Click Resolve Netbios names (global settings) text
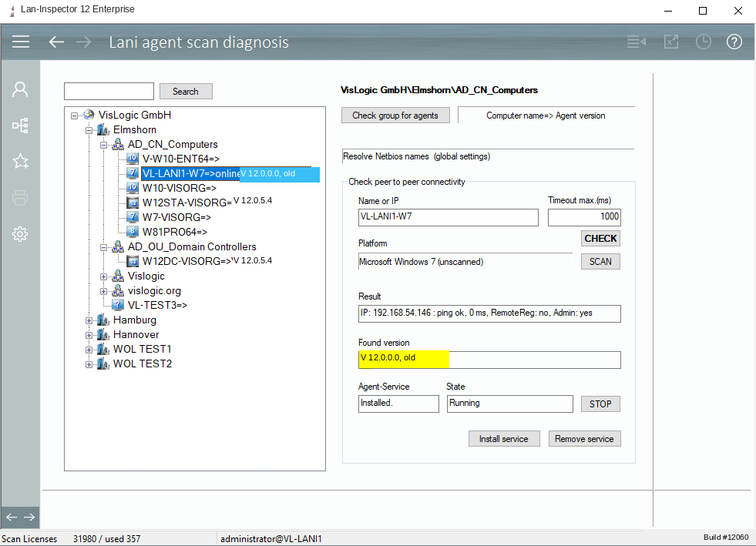 tap(417, 156)
